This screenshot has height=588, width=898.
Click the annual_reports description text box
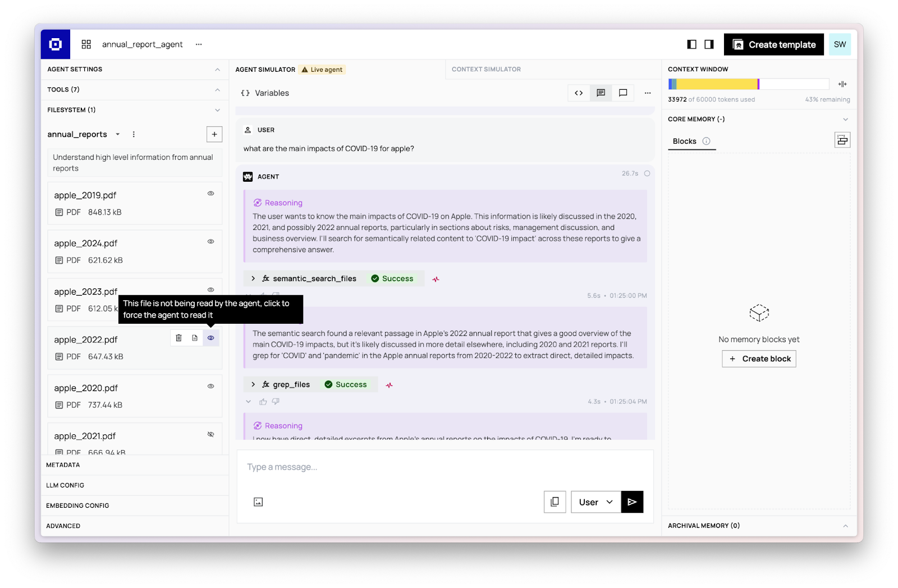tap(135, 163)
